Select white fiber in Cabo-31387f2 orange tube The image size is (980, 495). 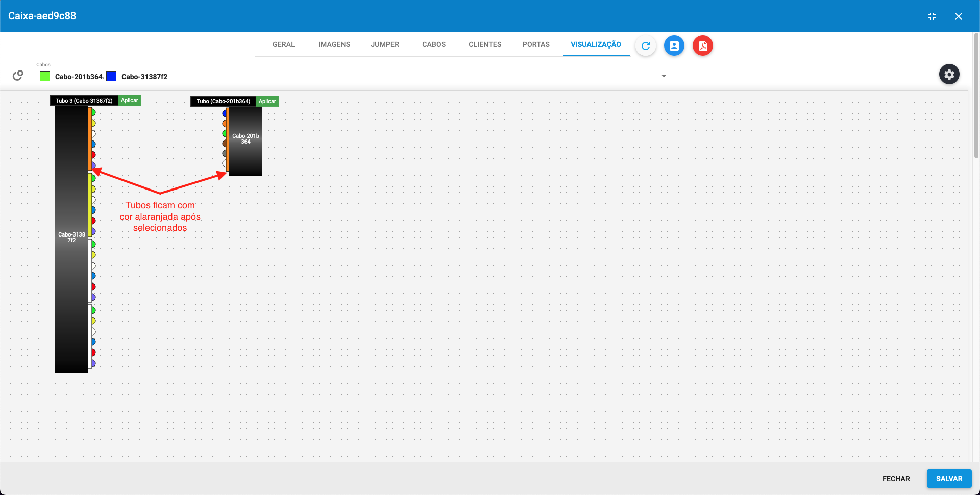93,134
